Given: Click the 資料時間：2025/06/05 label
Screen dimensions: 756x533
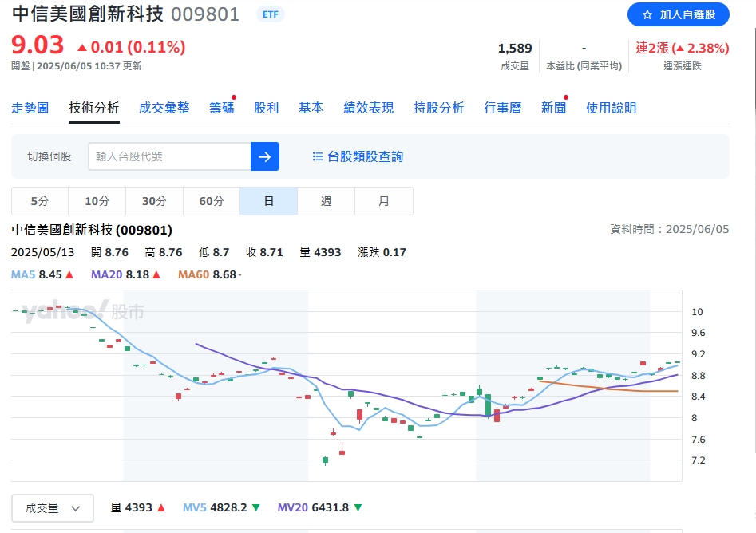Looking at the screenshot, I should click(x=670, y=229).
